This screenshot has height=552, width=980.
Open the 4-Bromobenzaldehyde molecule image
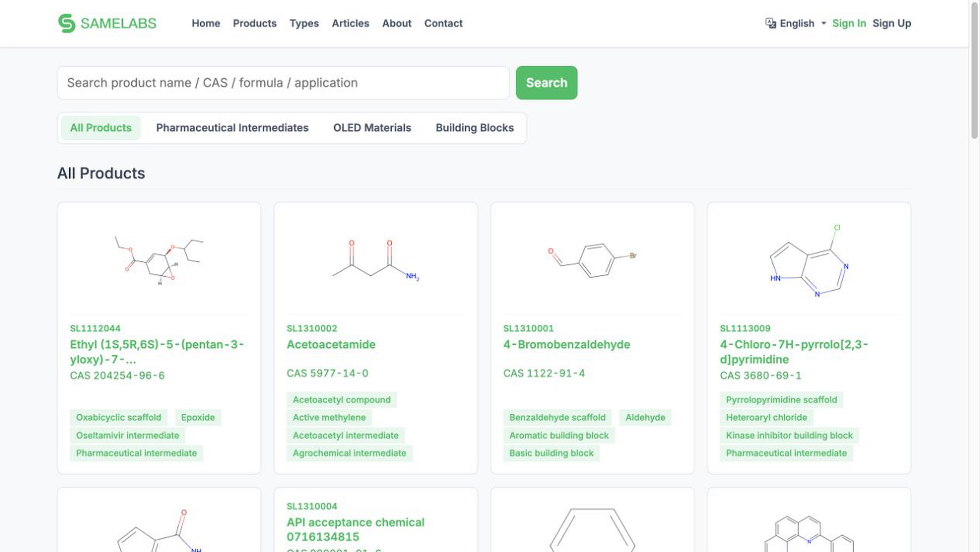(x=592, y=259)
